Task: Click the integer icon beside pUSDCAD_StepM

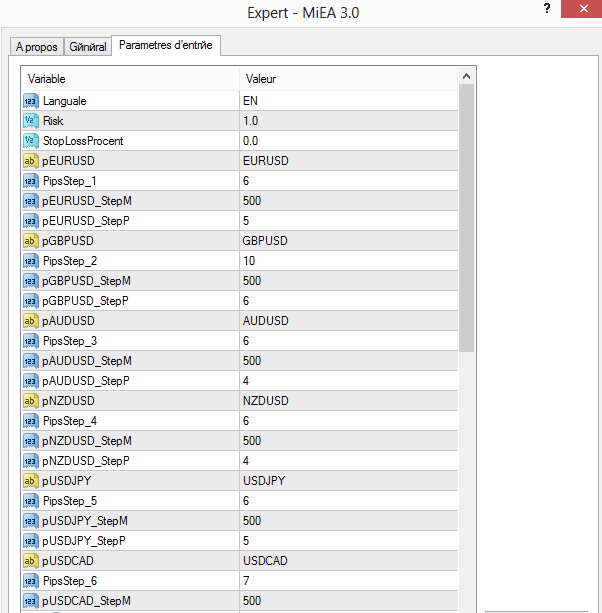Action: coord(30,601)
